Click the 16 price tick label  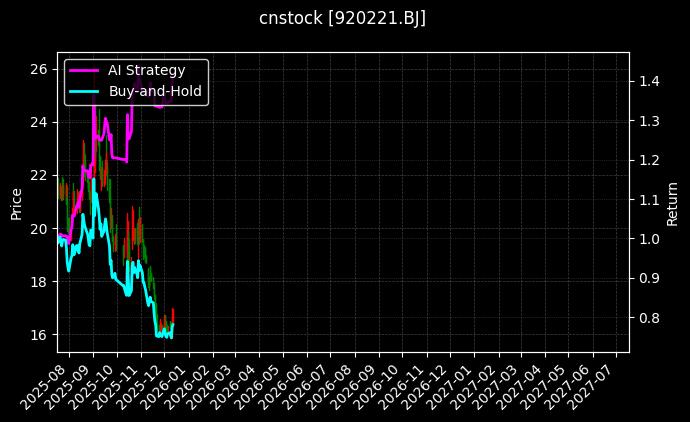(x=39, y=334)
